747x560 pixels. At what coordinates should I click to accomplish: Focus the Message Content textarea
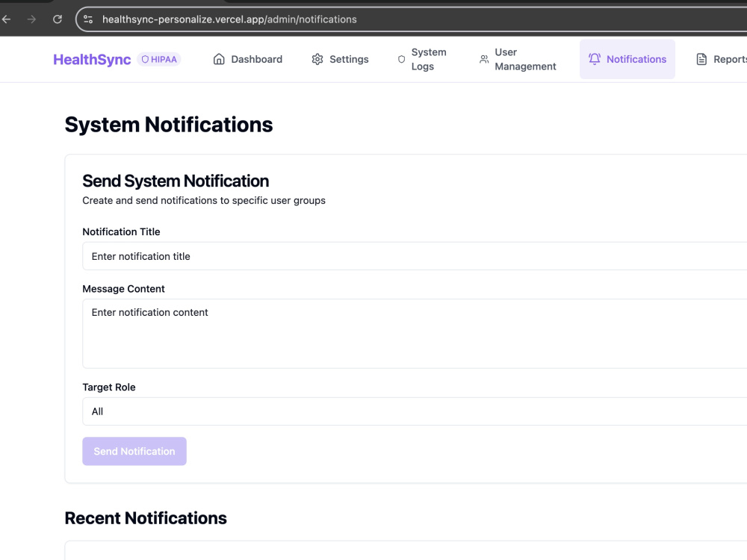[x=415, y=333]
